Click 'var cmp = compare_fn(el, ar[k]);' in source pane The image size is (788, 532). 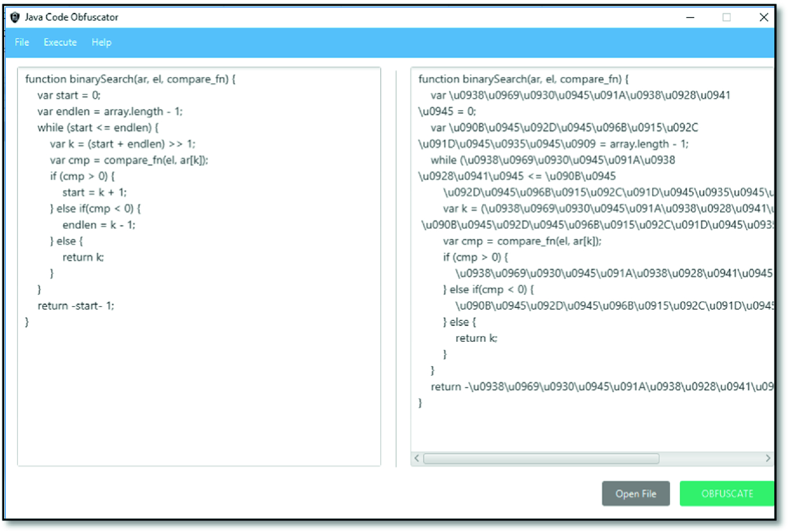pyautogui.click(x=129, y=160)
